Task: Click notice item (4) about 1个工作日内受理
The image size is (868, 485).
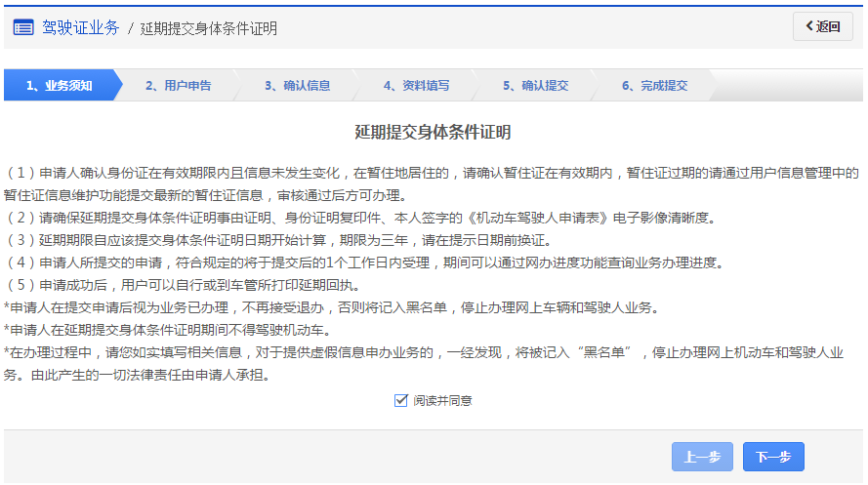Action: [x=363, y=263]
